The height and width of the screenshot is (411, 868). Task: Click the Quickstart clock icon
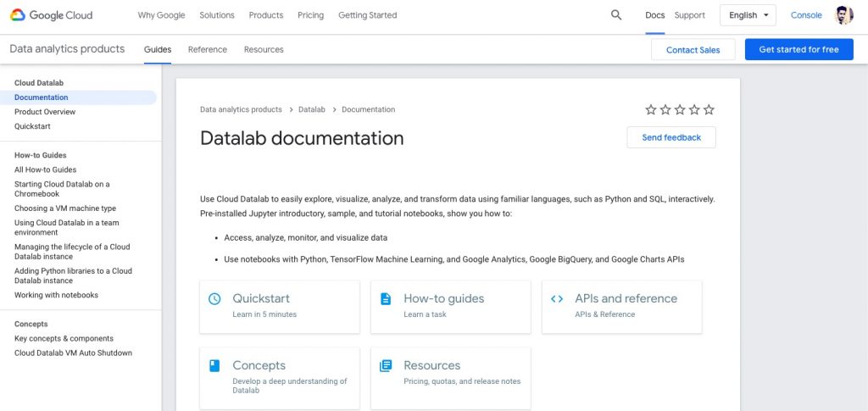point(214,298)
